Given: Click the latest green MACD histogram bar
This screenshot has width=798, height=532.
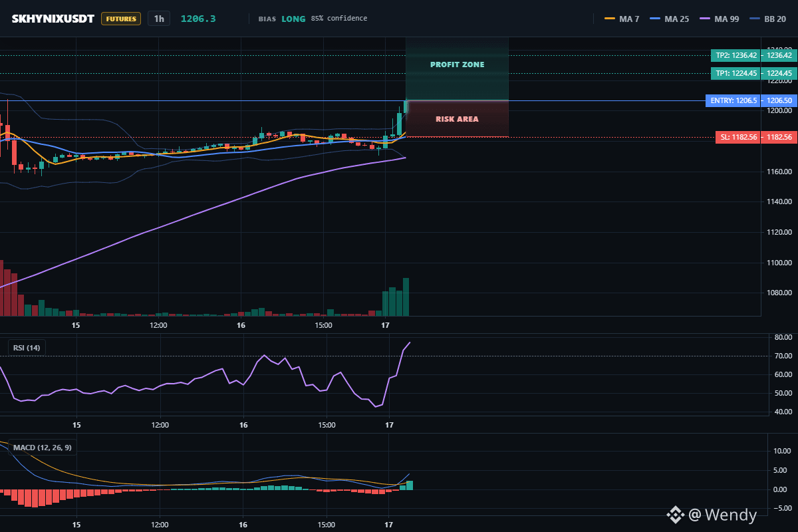Looking at the screenshot, I should pyautogui.click(x=410, y=485).
